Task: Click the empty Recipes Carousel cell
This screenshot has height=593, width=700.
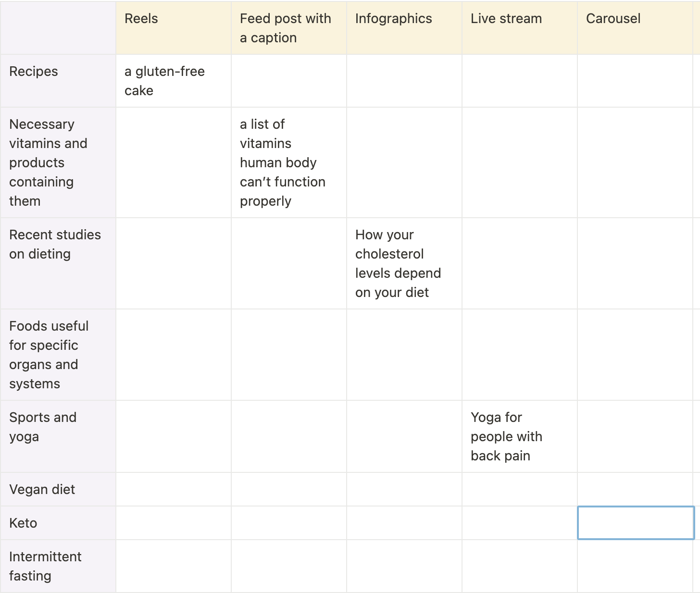Action: pos(635,81)
